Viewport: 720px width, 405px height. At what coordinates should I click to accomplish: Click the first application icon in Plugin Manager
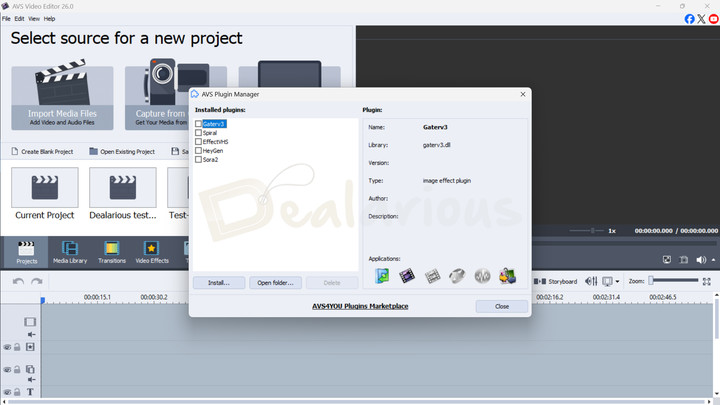pyautogui.click(x=382, y=276)
